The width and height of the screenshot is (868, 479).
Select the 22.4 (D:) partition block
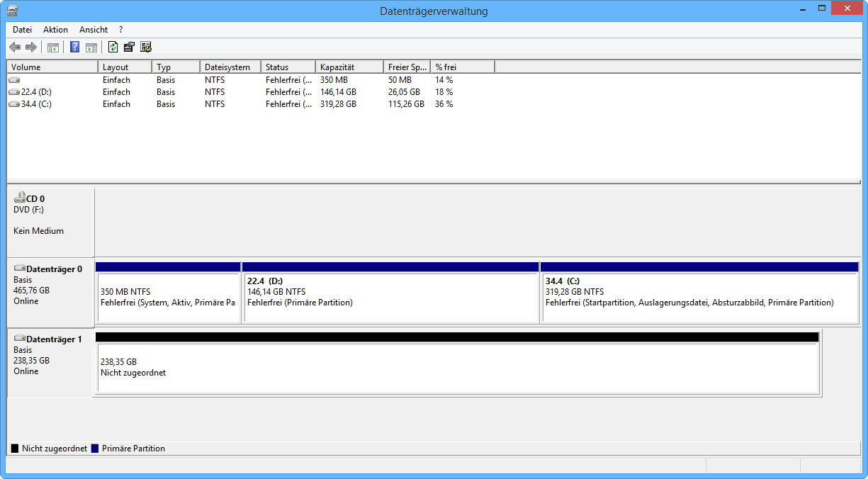pyautogui.click(x=390, y=298)
